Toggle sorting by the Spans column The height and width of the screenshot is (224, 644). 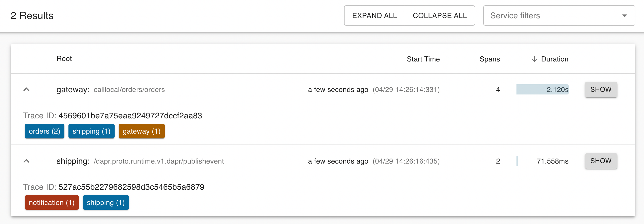(490, 59)
